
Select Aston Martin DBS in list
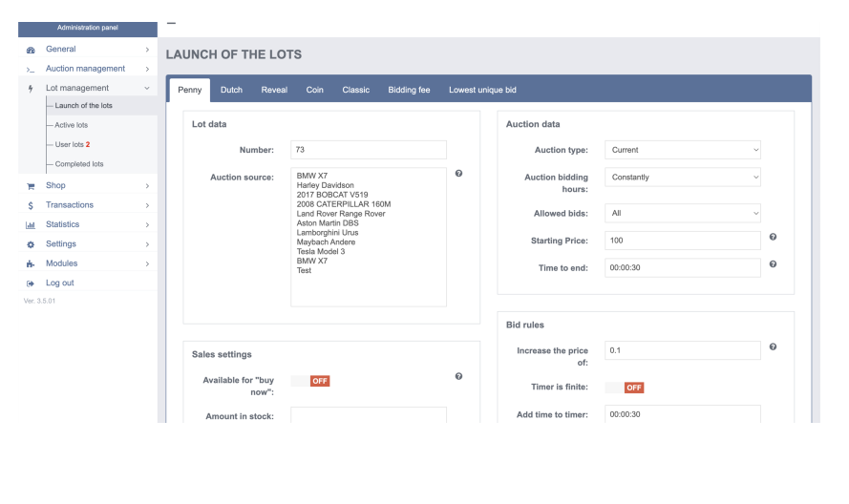[x=327, y=223]
